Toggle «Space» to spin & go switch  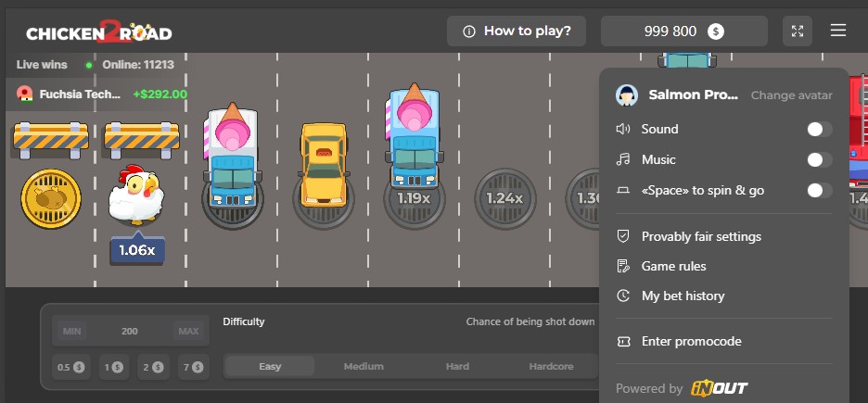pyautogui.click(x=819, y=191)
